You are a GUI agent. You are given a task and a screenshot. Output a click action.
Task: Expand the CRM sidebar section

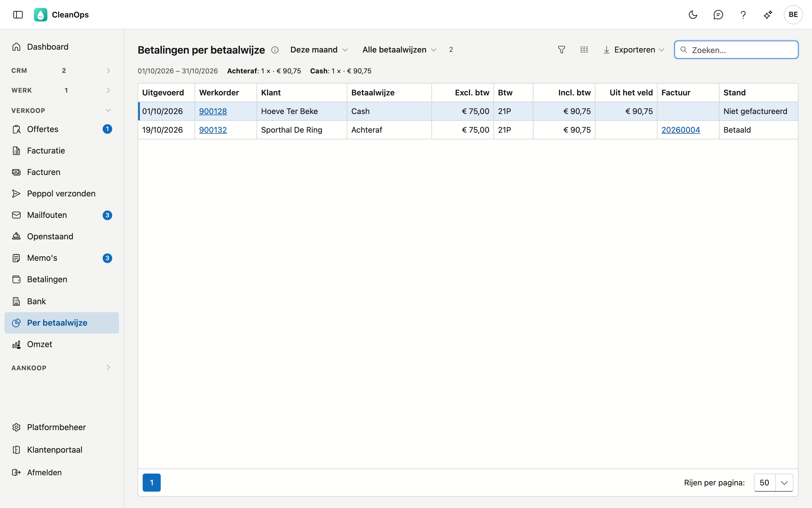61,71
